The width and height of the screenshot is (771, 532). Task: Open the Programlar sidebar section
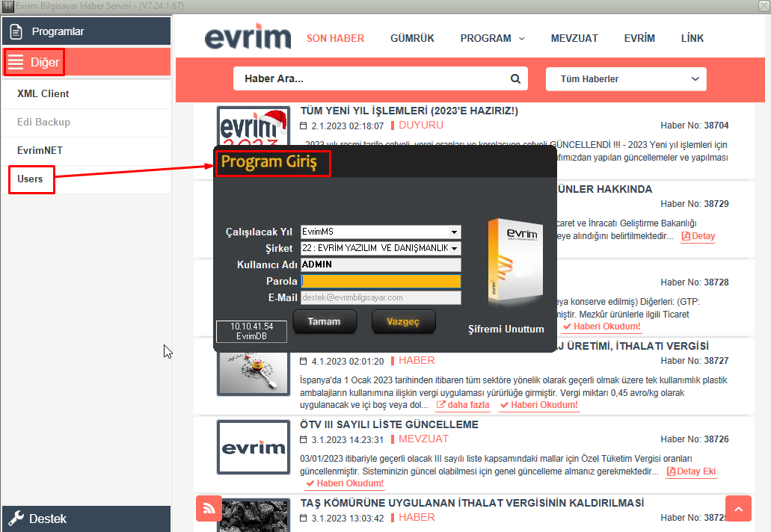click(x=86, y=31)
